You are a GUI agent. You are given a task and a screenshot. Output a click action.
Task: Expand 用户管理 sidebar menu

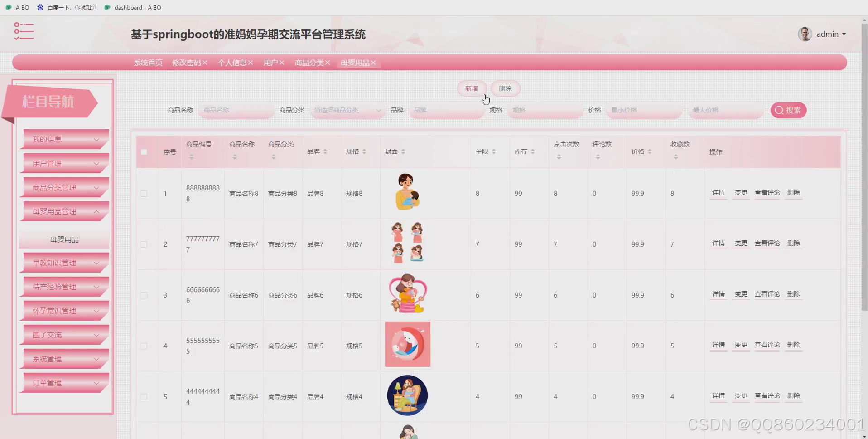click(64, 163)
